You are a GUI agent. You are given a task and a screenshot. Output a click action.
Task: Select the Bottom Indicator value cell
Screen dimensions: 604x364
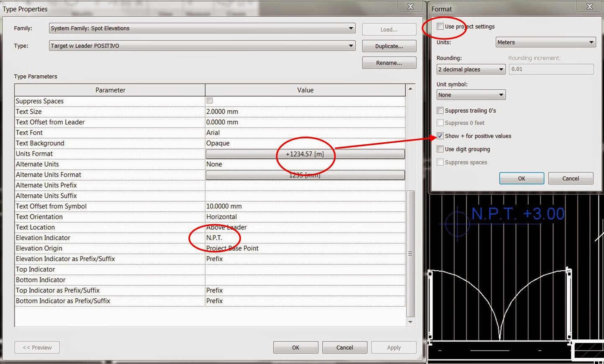coord(305,280)
